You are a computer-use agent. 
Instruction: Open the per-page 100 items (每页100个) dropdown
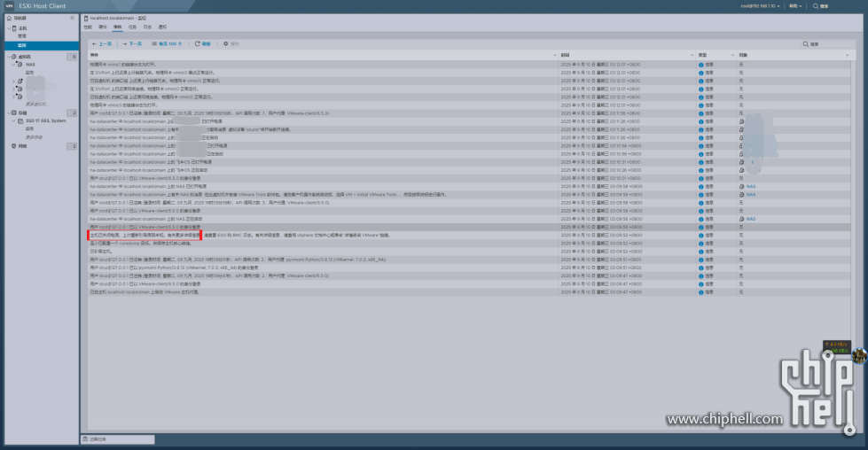click(x=168, y=43)
